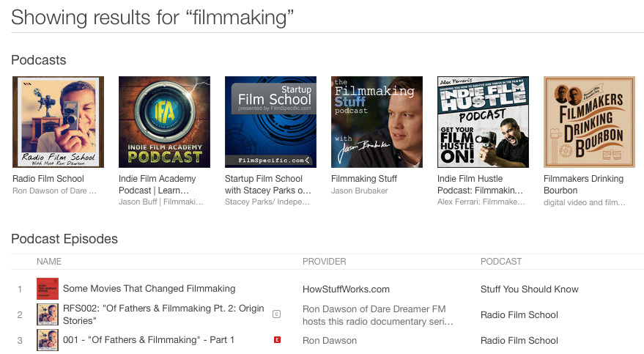Click digital video and film… subtitle text
Viewport: 644px width, 354px height.
[585, 202]
